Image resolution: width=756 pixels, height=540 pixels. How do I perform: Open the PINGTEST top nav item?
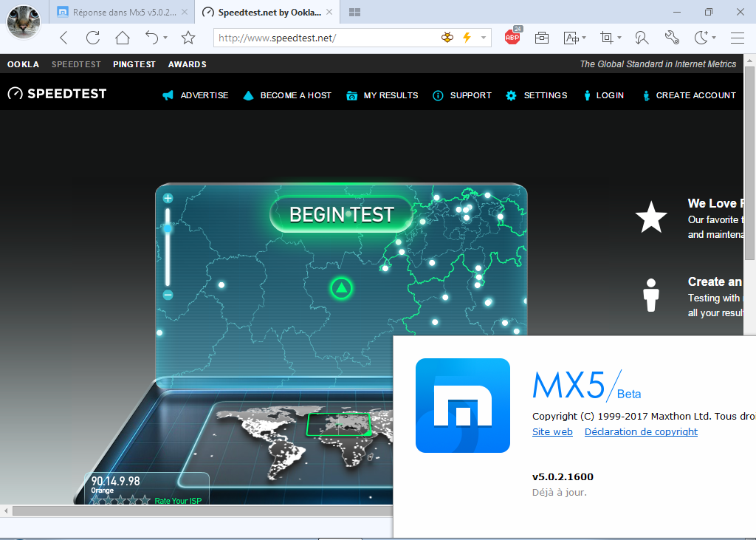point(134,64)
